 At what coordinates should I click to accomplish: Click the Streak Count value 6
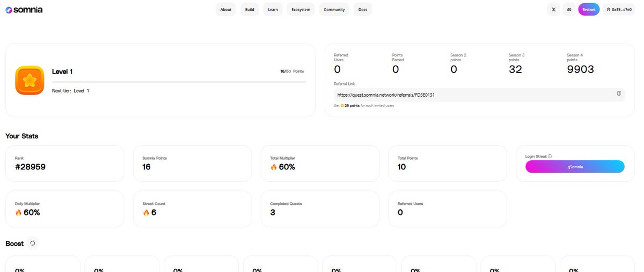click(149, 212)
